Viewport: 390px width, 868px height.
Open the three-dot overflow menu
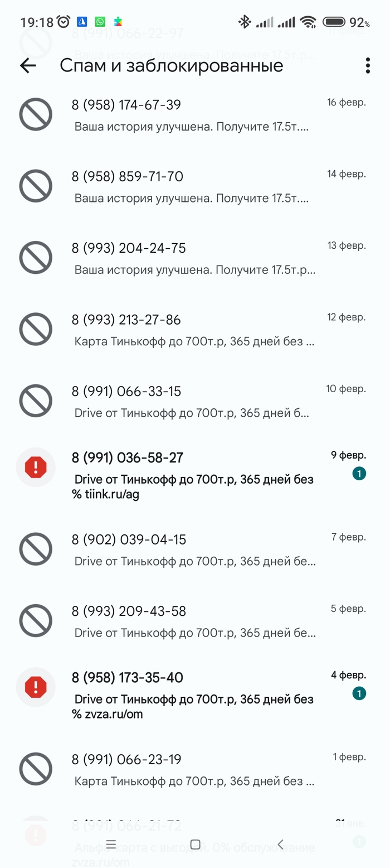point(368,65)
